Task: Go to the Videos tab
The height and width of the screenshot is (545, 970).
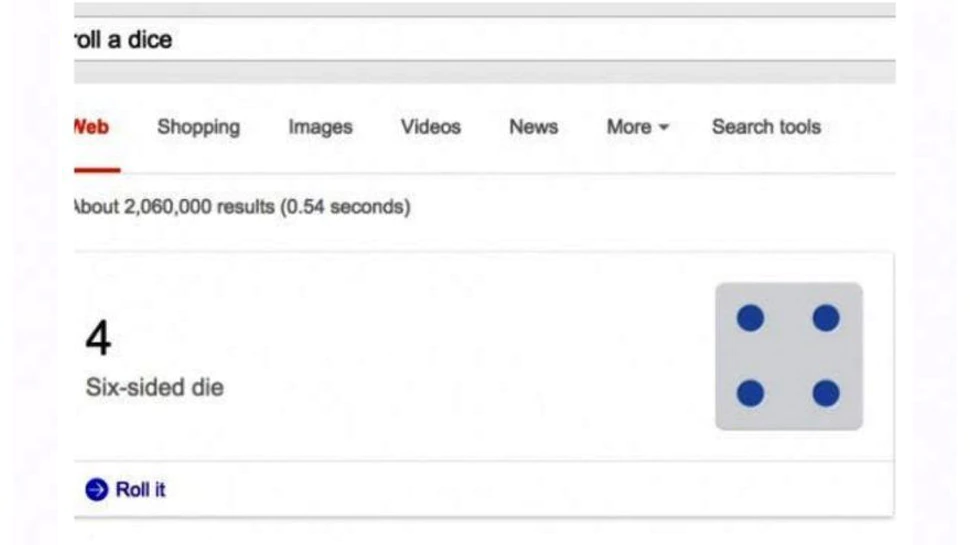Action: click(x=431, y=127)
